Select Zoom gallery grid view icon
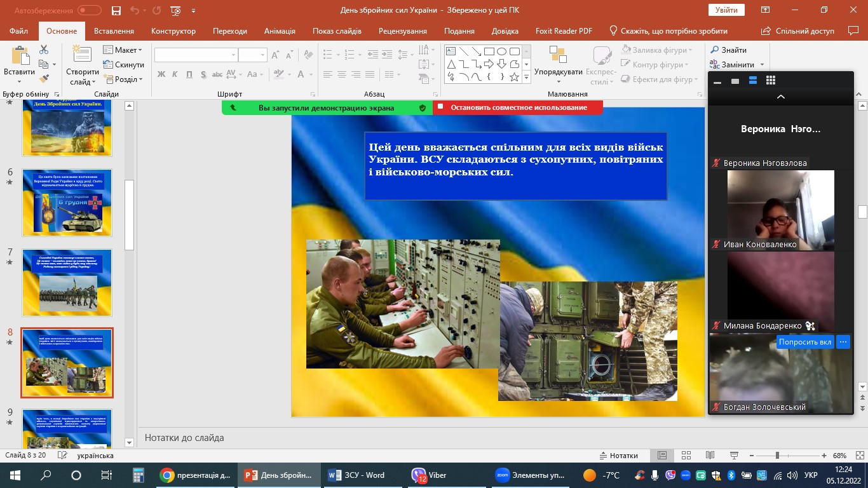This screenshot has width=868, height=488. [771, 81]
